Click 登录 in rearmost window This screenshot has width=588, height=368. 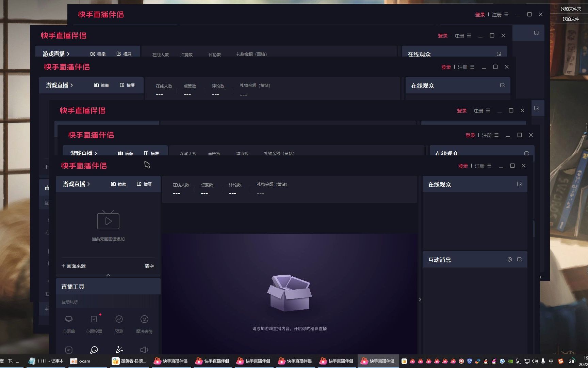tap(480, 15)
